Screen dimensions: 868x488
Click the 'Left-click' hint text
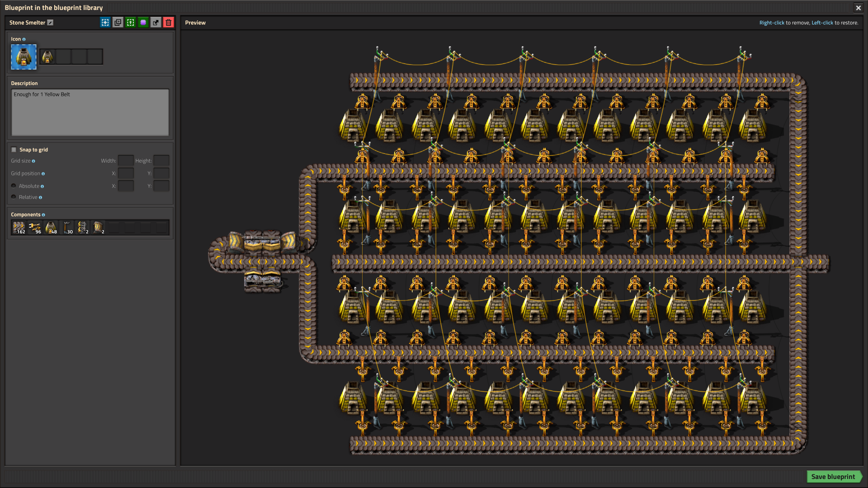[822, 23]
